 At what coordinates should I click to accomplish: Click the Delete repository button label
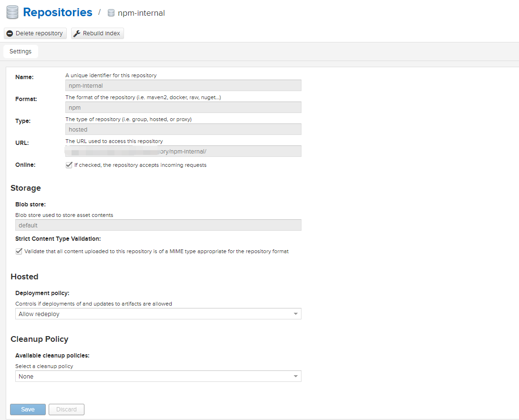[39, 33]
